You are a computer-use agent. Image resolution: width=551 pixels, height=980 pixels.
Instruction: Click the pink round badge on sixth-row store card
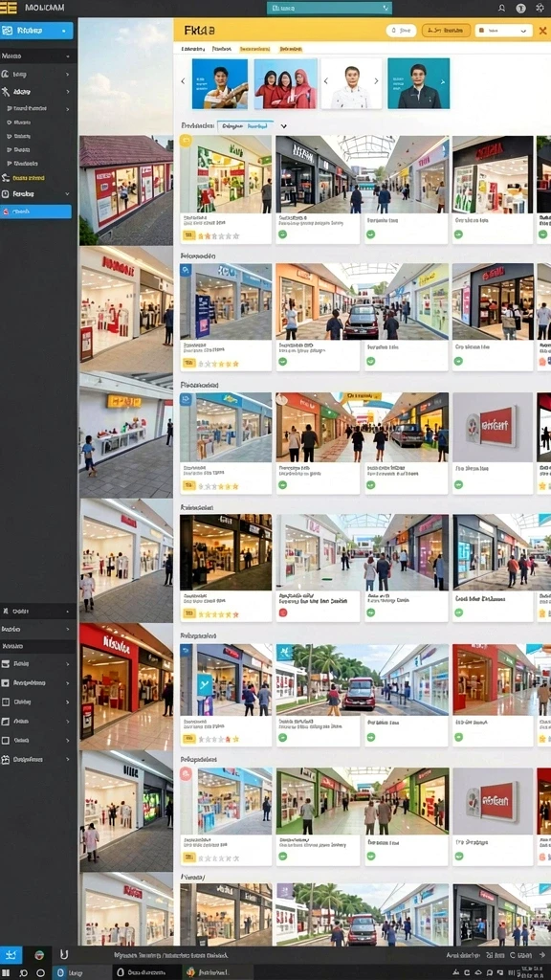[x=186, y=774]
